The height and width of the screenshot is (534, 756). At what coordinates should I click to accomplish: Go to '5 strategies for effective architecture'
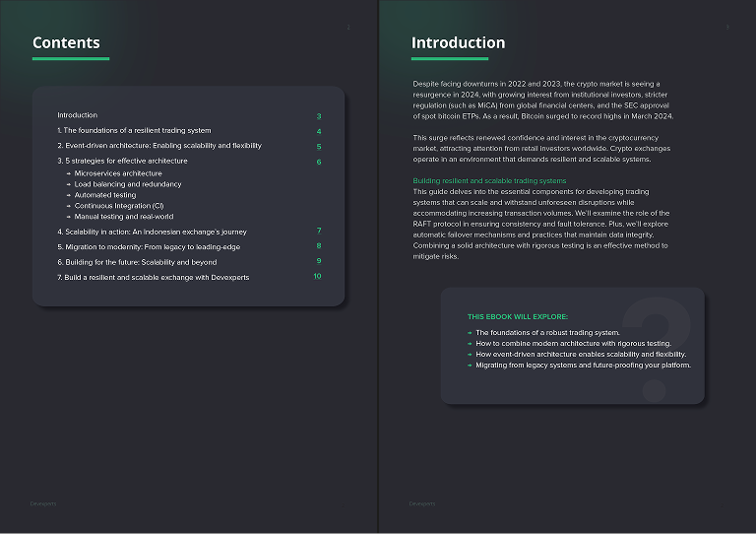122,161
